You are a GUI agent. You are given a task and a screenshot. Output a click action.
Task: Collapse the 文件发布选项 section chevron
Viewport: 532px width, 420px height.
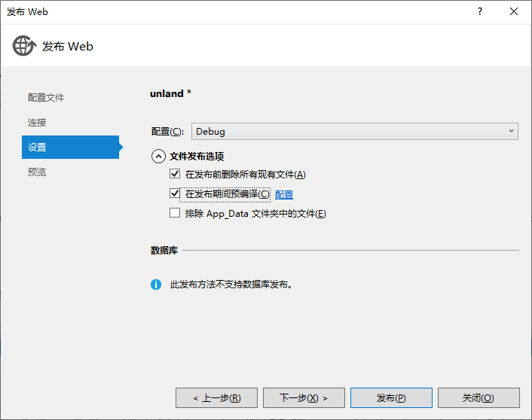click(158, 157)
